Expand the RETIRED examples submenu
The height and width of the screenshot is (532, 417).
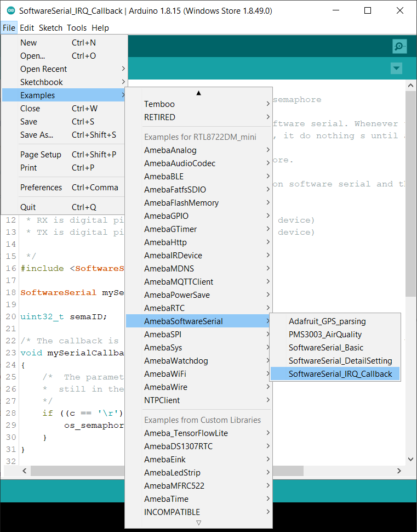tap(199, 117)
